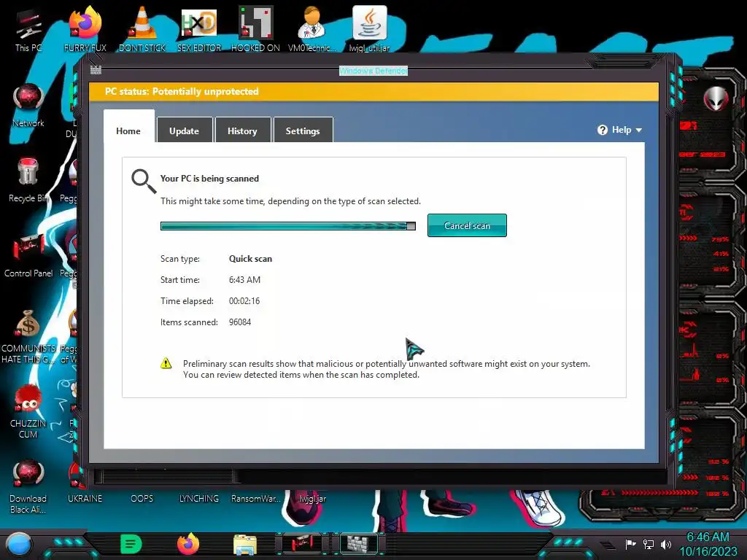The image size is (747, 560).
Task: Select UKRAINE desktop icon label
Action: [x=85, y=499]
